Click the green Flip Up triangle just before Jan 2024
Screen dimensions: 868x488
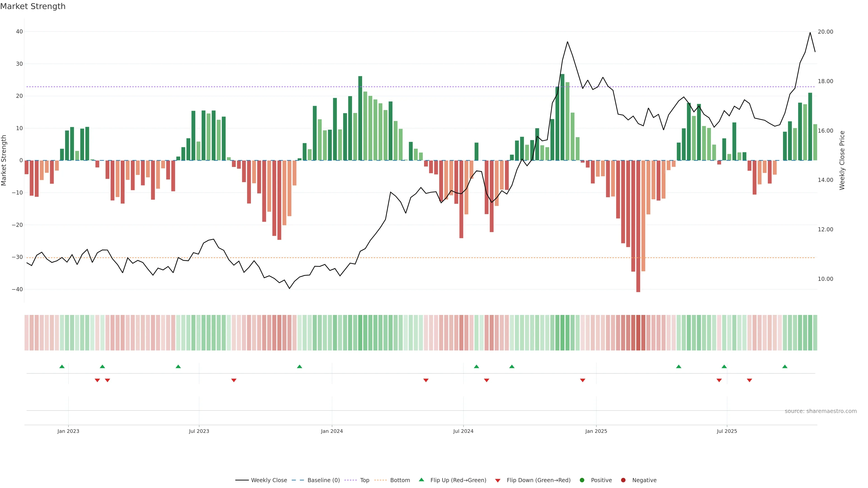click(x=300, y=366)
